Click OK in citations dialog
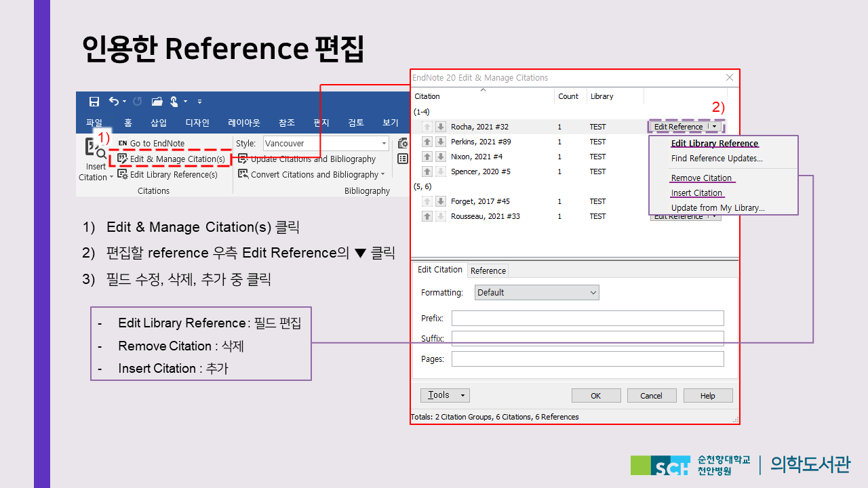The height and width of the screenshot is (488, 868). [596, 396]
